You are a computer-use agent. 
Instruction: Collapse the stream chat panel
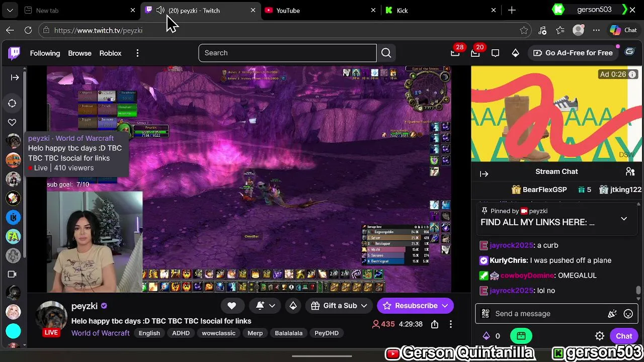484,174
